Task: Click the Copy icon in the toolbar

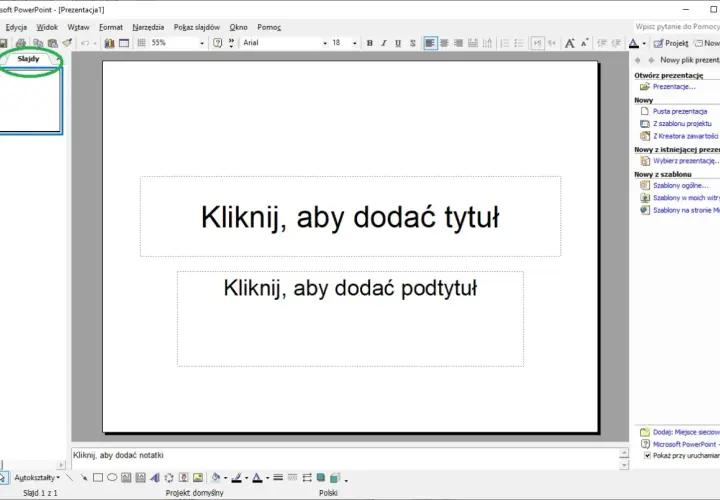Action: tap(38, 43)
